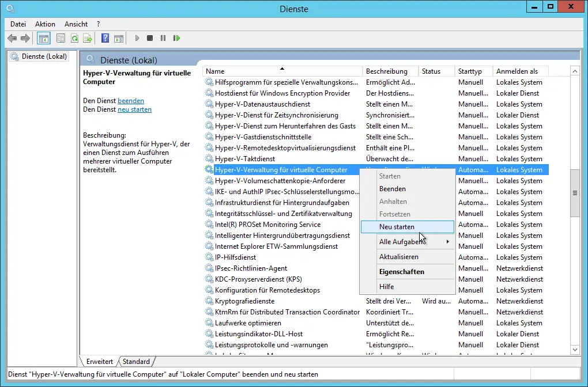The width and height of the screenshot is (588, 387).
Task: Sort by the Status column header
Action: tap(436, 71)
